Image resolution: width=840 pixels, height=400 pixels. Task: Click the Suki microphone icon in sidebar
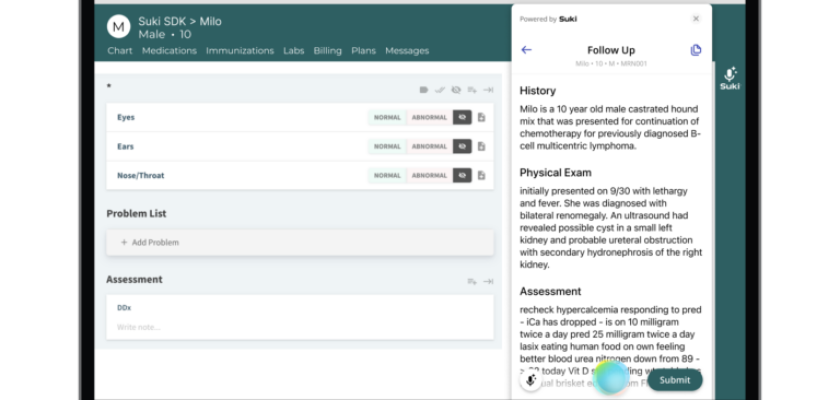pos(730,78)
